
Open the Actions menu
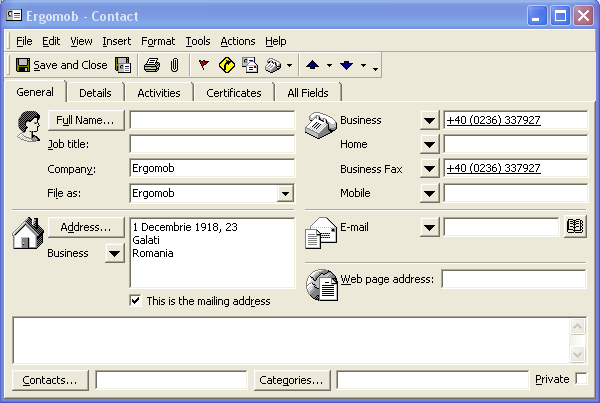(238, 41)
